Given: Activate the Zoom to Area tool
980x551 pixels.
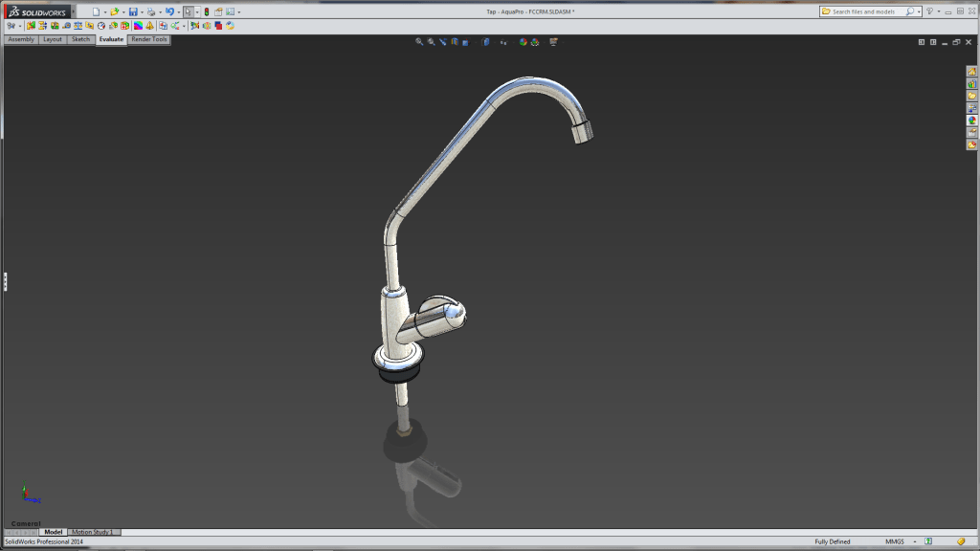Looking at the screenshot, I should click(x=432, y=41).
